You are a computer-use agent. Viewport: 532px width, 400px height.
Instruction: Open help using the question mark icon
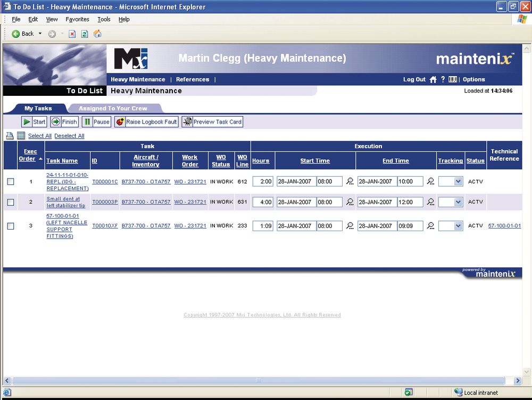tap(443, 79)
